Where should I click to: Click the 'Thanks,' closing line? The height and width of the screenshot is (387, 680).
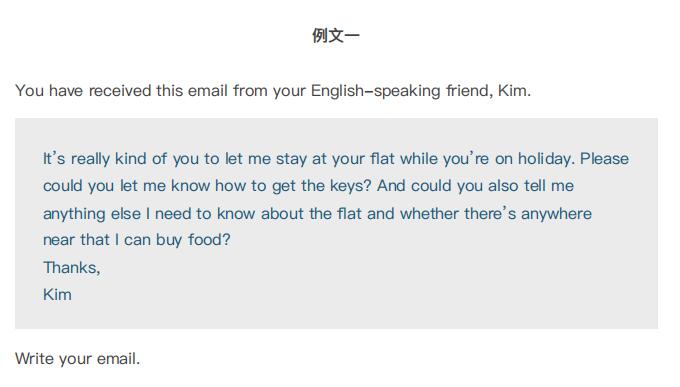[72, 268]
